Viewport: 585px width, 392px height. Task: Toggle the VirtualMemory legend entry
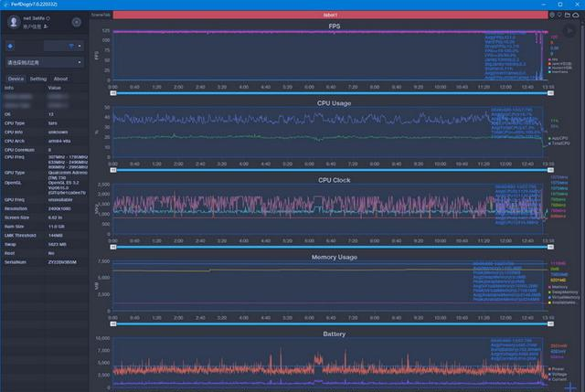click(x=564, y=298)
